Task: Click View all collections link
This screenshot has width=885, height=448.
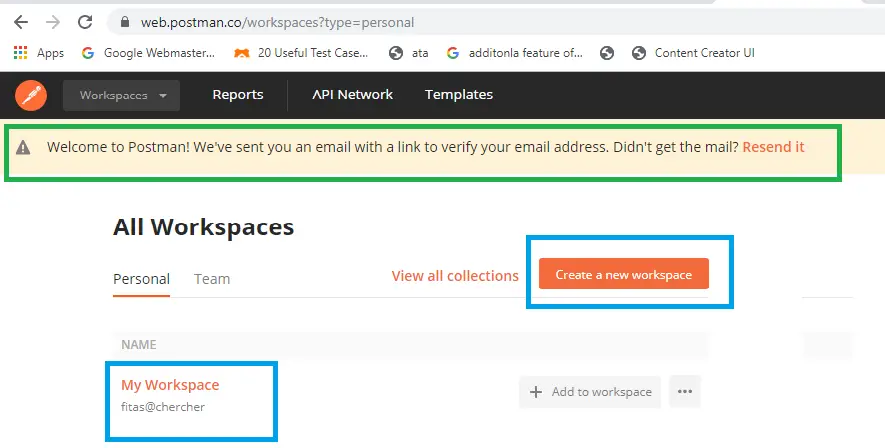Action: 455,276
